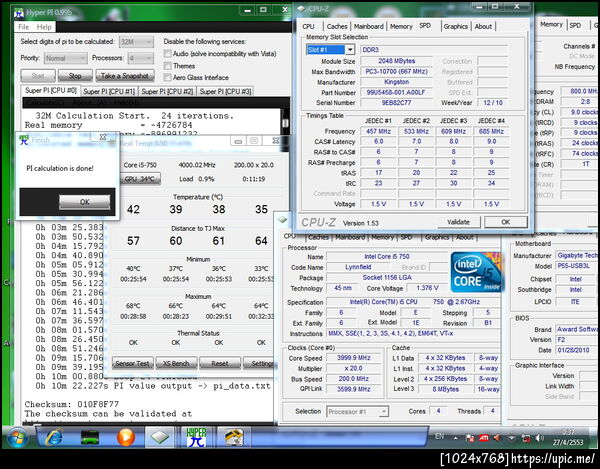This screenshot has width=600, height=469.
Task: Switch to CPU tab in front CPU-Z
Action: 308,26
